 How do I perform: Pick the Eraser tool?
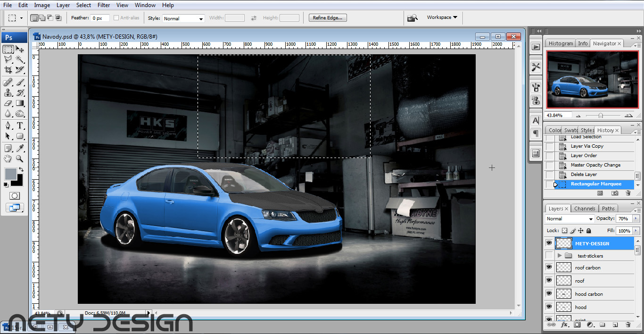coord(8,103)
